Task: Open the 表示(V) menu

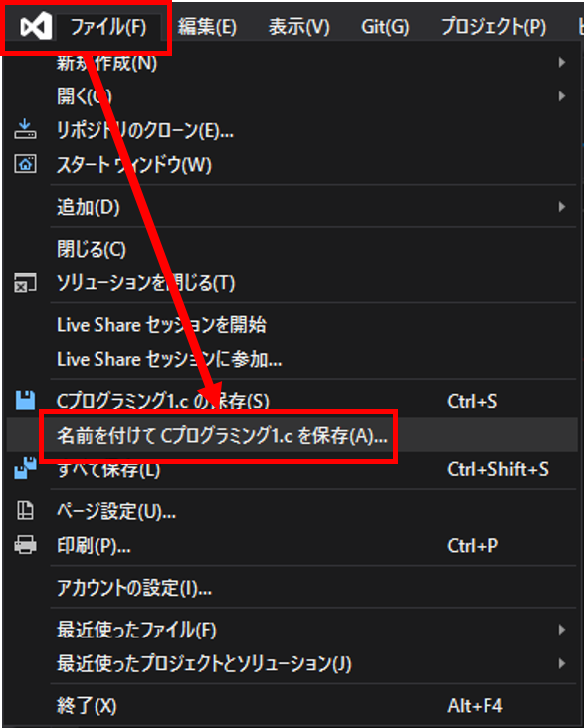Action: [299, 27]
